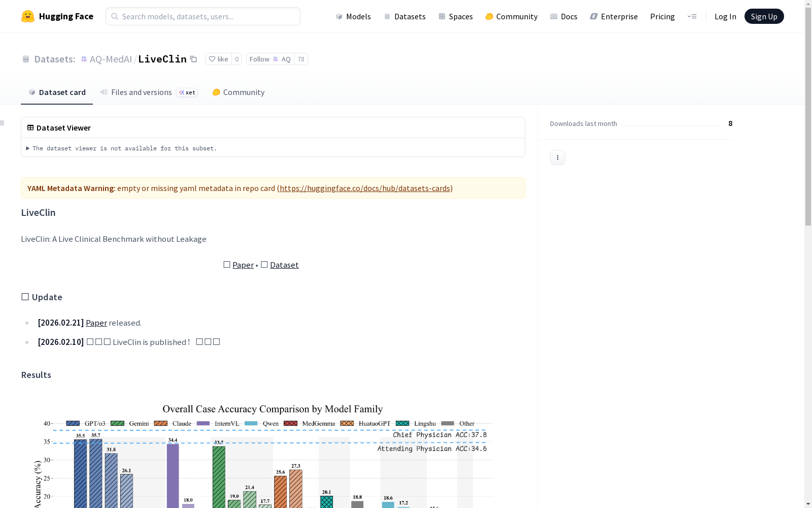Open the Paper link above the Update section
812x508 pixels.
[243, 265]
